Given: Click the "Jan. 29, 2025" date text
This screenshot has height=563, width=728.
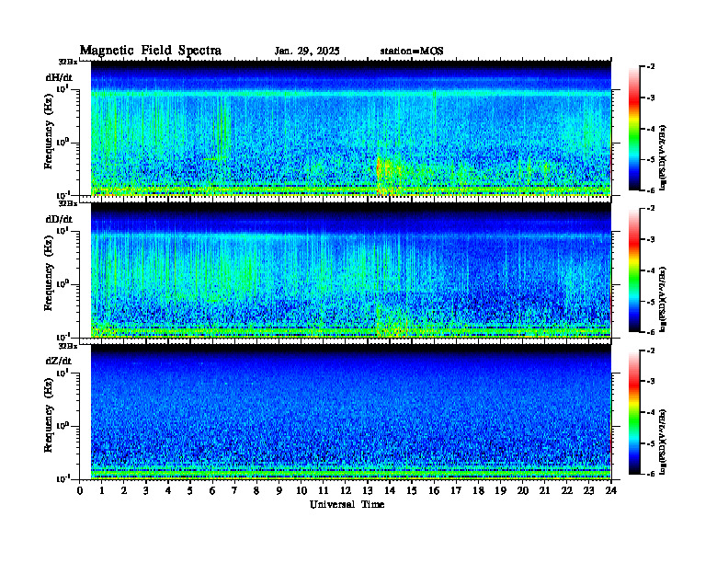Looking at the screenshot, I should (307, 52).
